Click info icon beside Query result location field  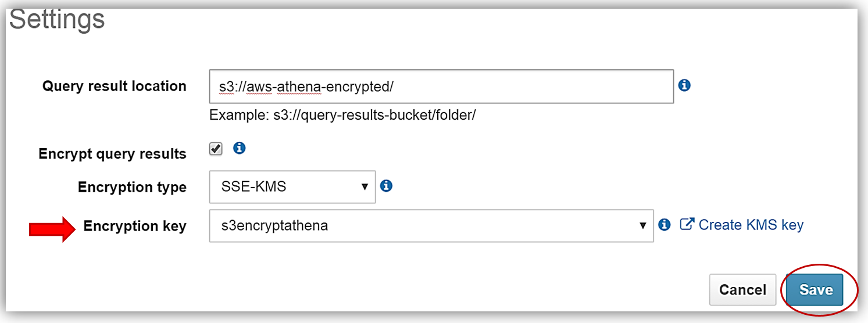click(x=684, y=85)
